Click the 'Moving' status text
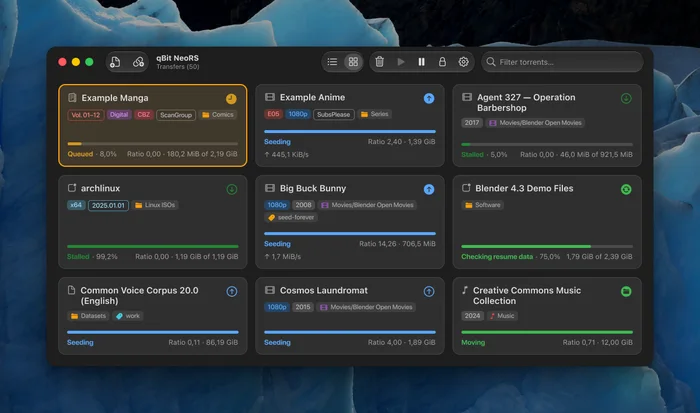Viewport: 700px width, 413px height. click(x=473, y=342)
